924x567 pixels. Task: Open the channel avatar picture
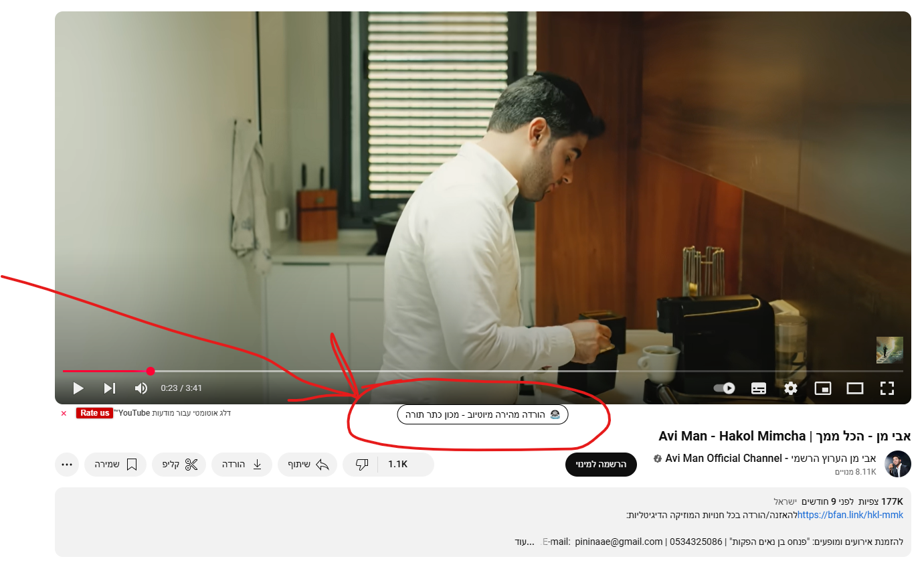tap(898, 464)
